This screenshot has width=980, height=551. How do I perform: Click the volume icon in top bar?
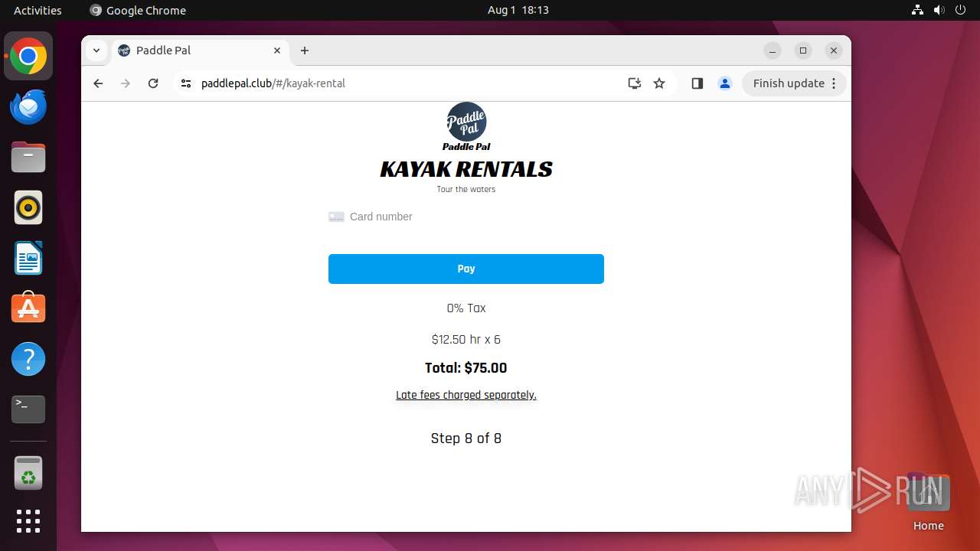pyautogui.click(x=939, y=10)
